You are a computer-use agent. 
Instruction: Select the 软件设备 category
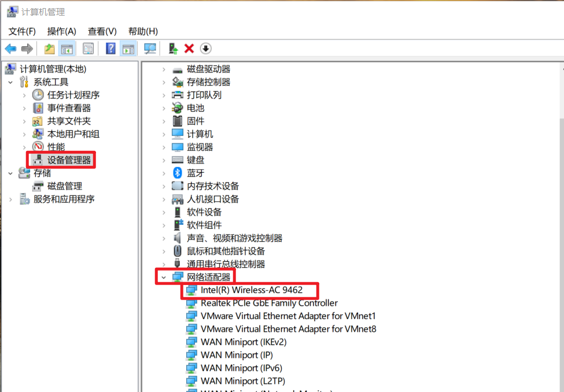point(204,212)
